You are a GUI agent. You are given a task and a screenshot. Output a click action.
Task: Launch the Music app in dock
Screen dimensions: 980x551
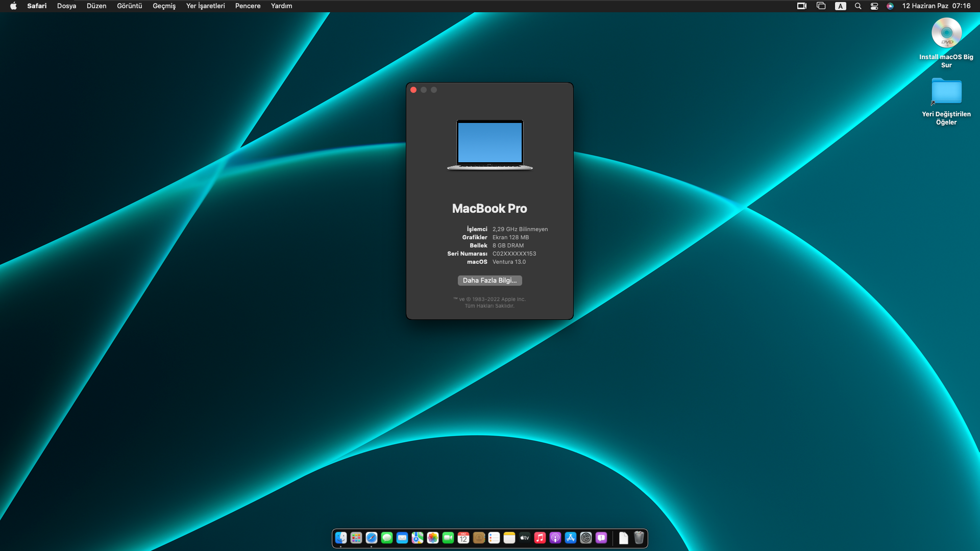[x=540, y=538]
